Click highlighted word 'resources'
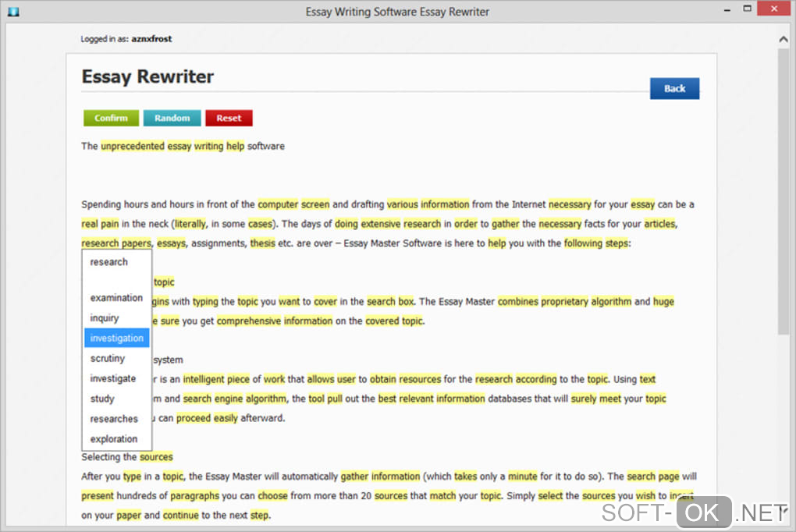The width and height of the screenshot is (796, 532). 421,379
